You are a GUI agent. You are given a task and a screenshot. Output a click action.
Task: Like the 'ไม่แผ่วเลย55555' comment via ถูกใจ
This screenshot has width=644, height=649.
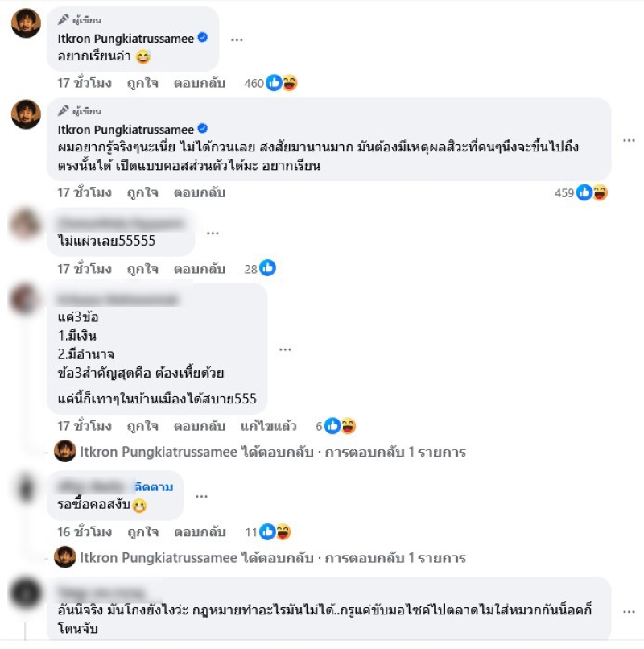pyautogui.click(x=142, y=269)
